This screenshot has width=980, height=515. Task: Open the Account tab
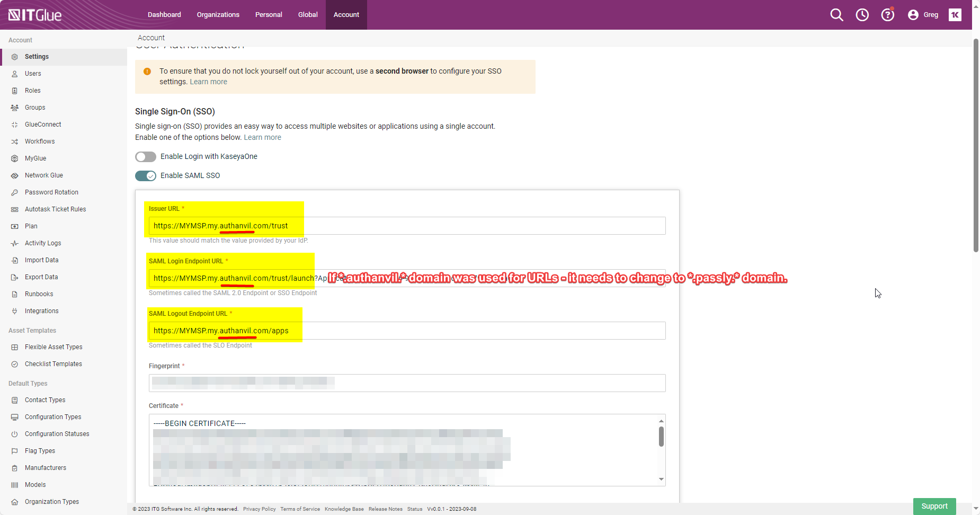point(346,15)
